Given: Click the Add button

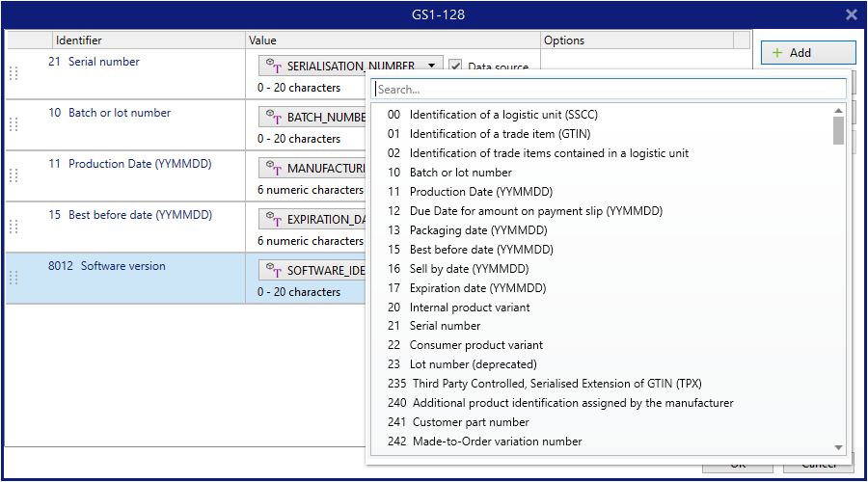Looking at the screenshot, I should [808, 53].
